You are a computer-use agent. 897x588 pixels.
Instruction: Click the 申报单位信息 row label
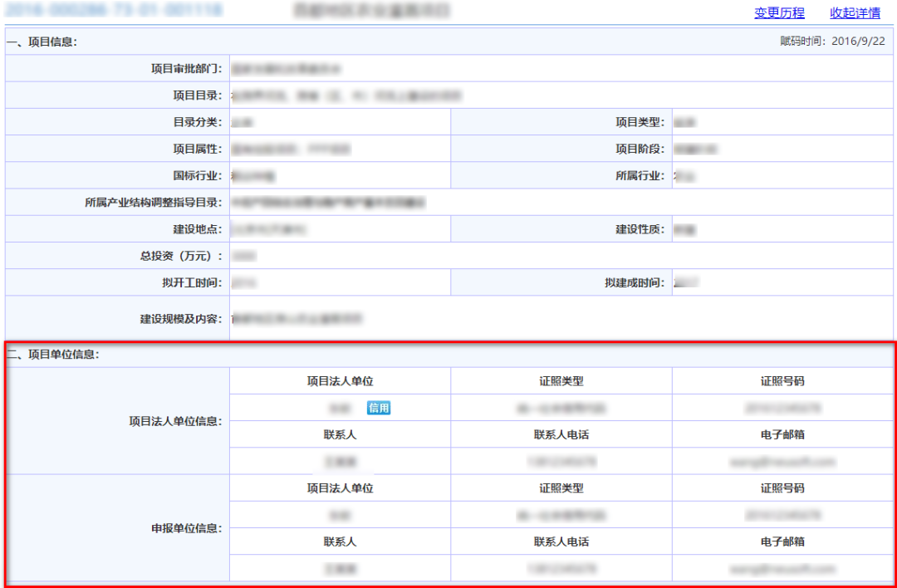point(175,528)
